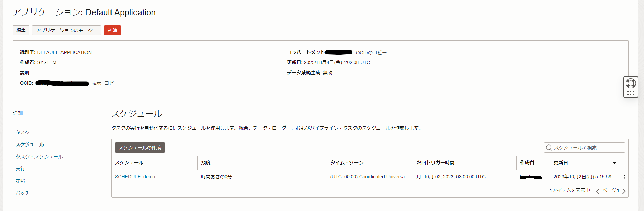Toggle sort arrow on 更新日 column
Image resolution: width=644 pixels, height=211 pixels.
coord(615,163)
